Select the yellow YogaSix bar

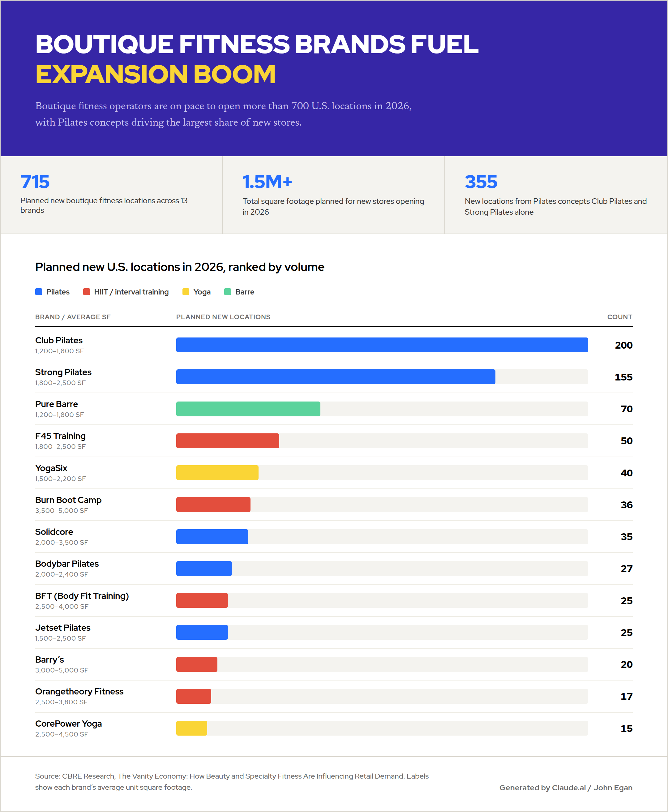click(x=217, y=473)
